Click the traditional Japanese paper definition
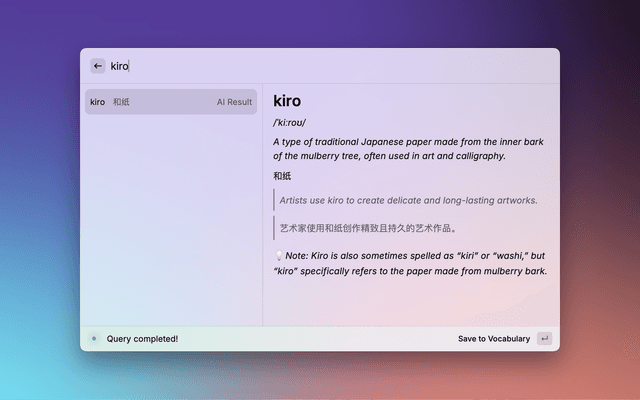Viewport: 640px width, 400px height. 403,148
